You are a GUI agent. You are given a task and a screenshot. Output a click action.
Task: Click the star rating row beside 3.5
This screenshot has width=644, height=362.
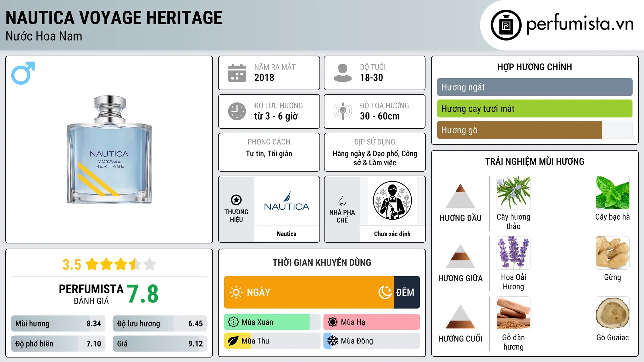click(x=121, y=264)
